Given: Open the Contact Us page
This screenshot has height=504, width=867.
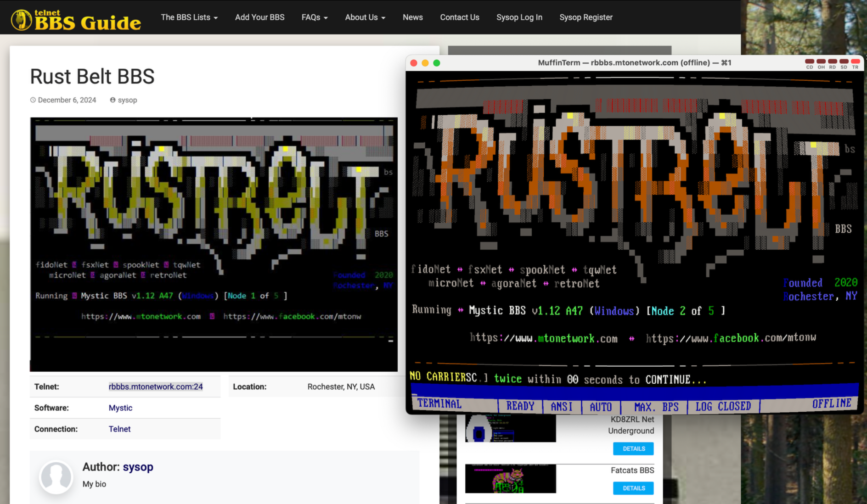Looking at the screenshot, I should pyautogui.click(x=460, y=17).
